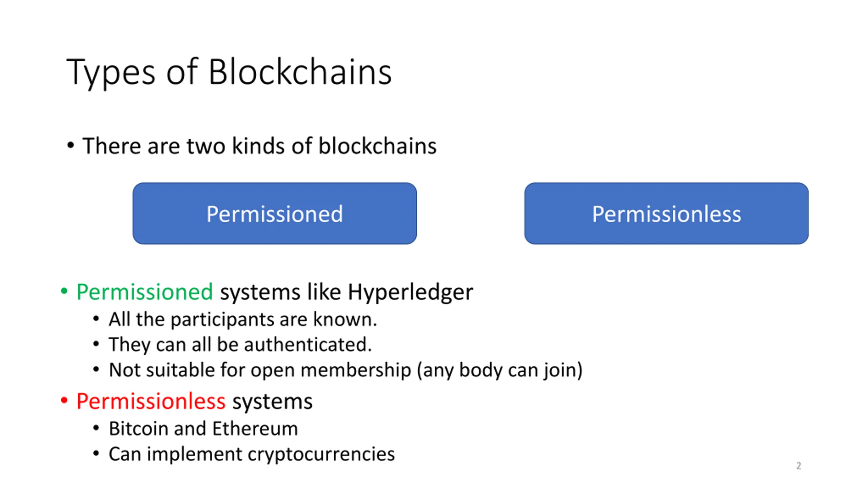Click the bullet before 'There are two kinds'
Screen dimensions: 868x488
point(70,145)
